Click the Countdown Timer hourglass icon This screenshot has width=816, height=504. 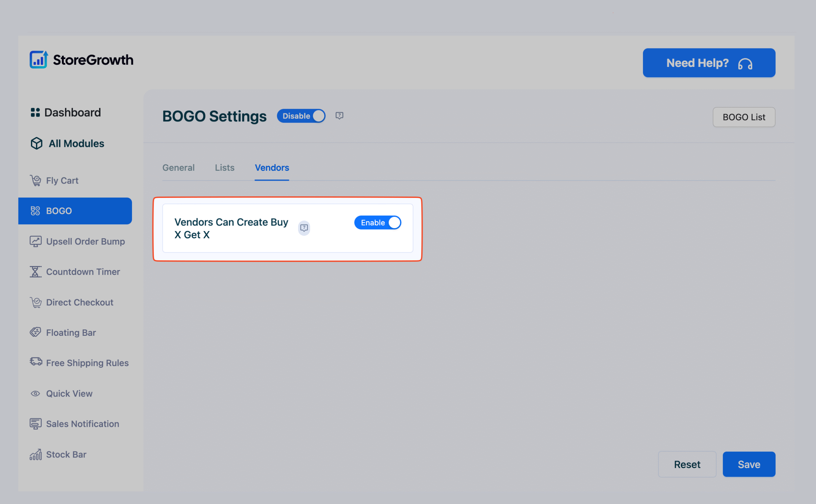(36, 272)
